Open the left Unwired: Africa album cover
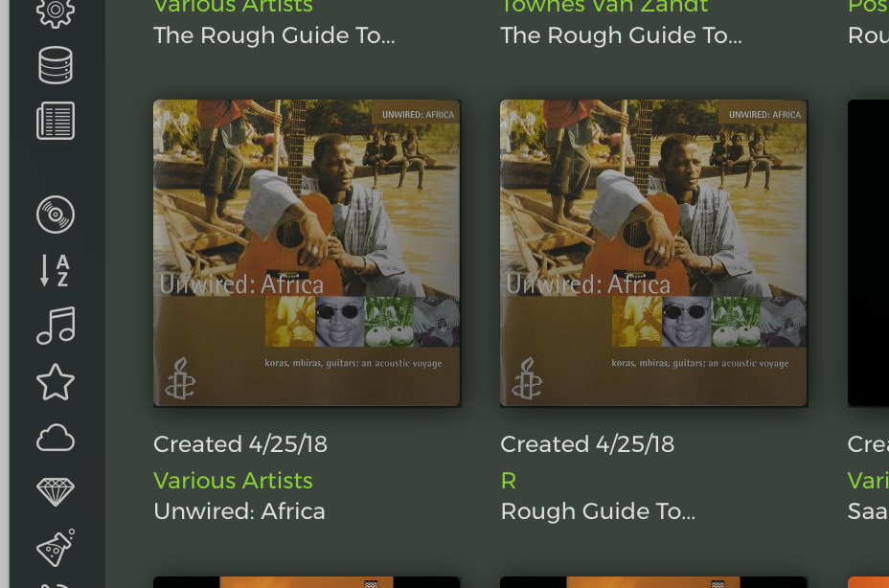The width and height of the screenshot is (889, 588). pyautogui.click(x=307, y=253)
